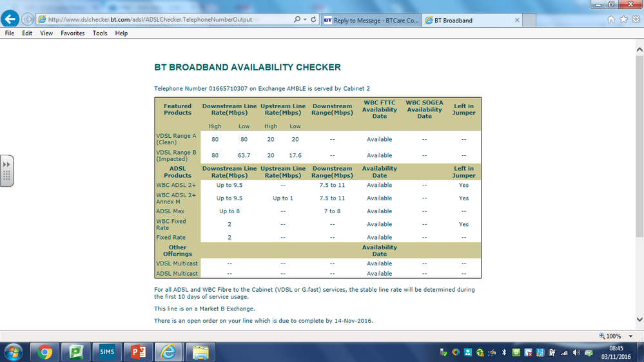Click the Bluetooth tray icon

pos(504,352)
